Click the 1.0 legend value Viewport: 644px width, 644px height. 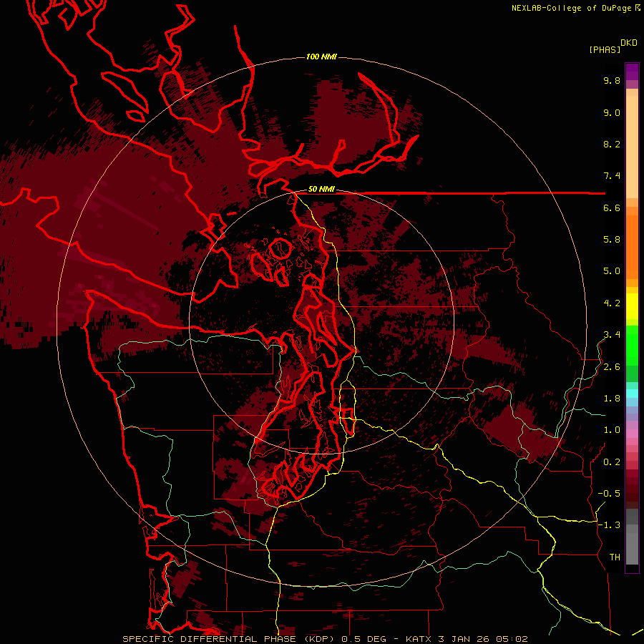pos(612,430)
